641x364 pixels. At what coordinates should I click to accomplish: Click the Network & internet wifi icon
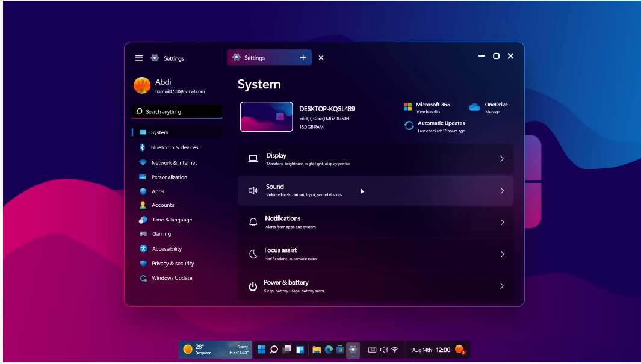[143, 162]
